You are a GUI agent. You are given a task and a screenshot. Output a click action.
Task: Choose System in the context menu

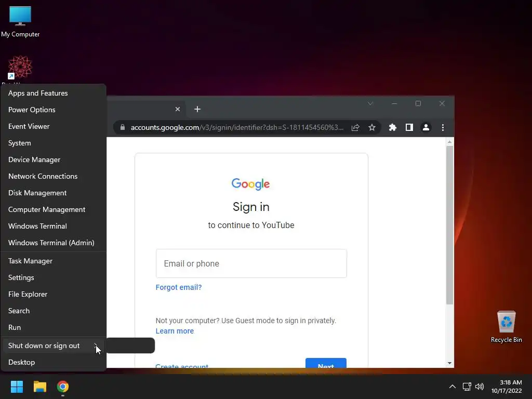click(54, 143)
